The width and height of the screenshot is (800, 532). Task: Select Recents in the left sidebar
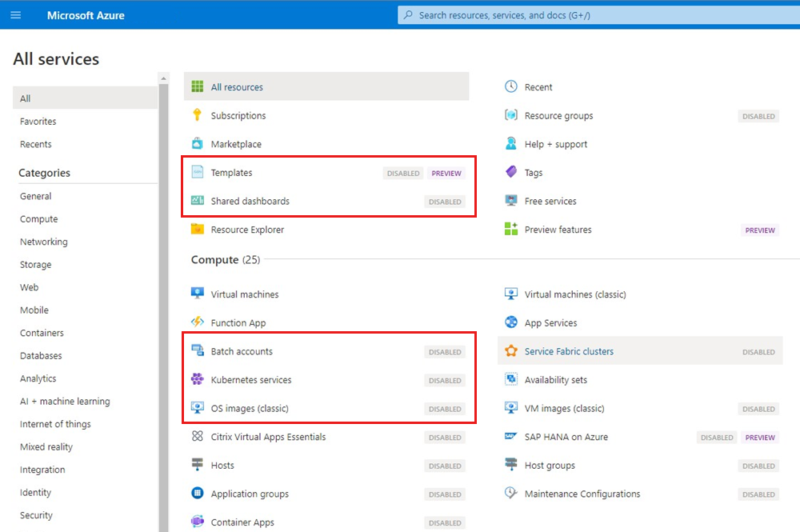coord(36,144)
